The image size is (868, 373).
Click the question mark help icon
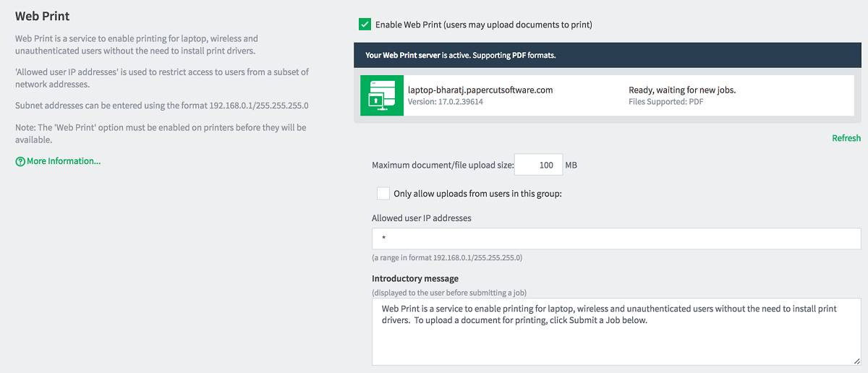(20, 162)
